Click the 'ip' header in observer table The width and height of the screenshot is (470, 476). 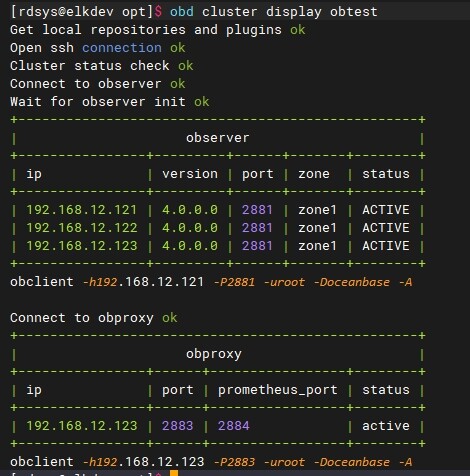(34, 174)
